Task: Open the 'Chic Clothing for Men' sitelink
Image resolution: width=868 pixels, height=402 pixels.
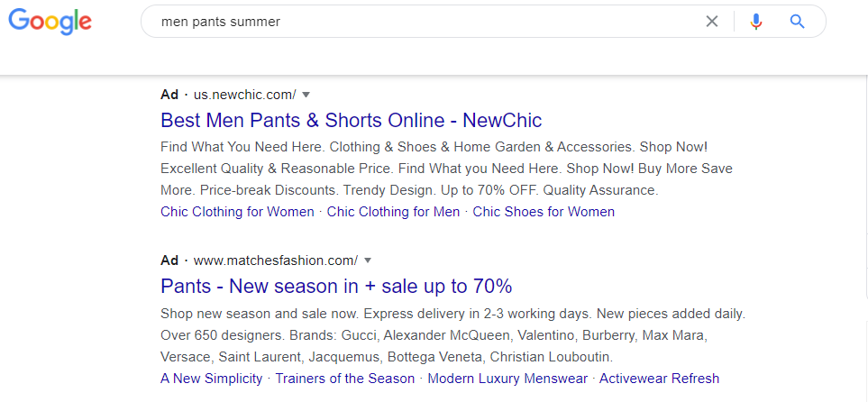Action: pos(393,212)
